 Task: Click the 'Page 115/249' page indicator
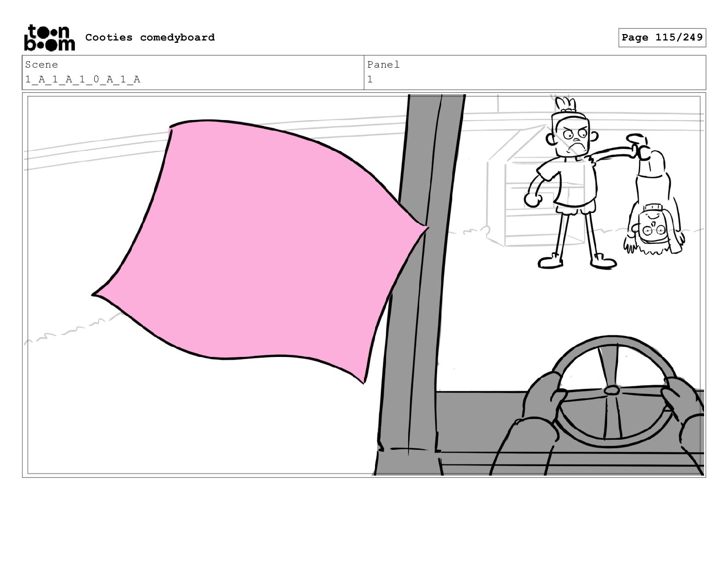click(662, 38)
